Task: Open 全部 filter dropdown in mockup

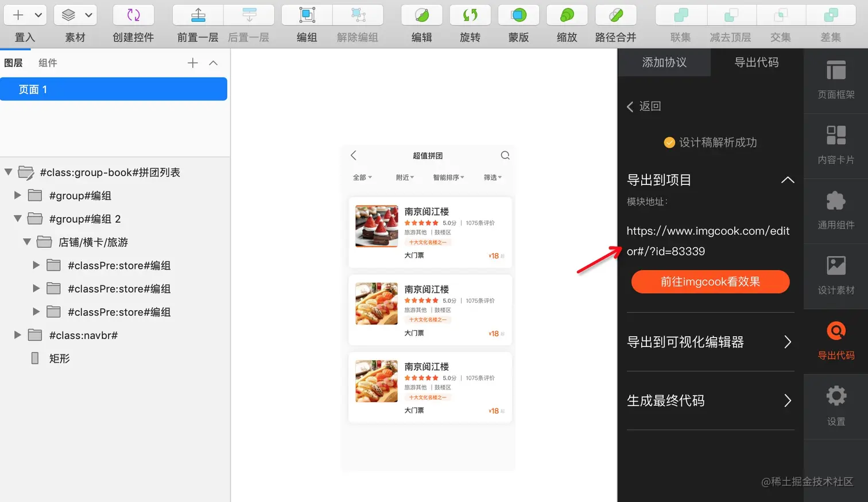Action: [362, 177]
